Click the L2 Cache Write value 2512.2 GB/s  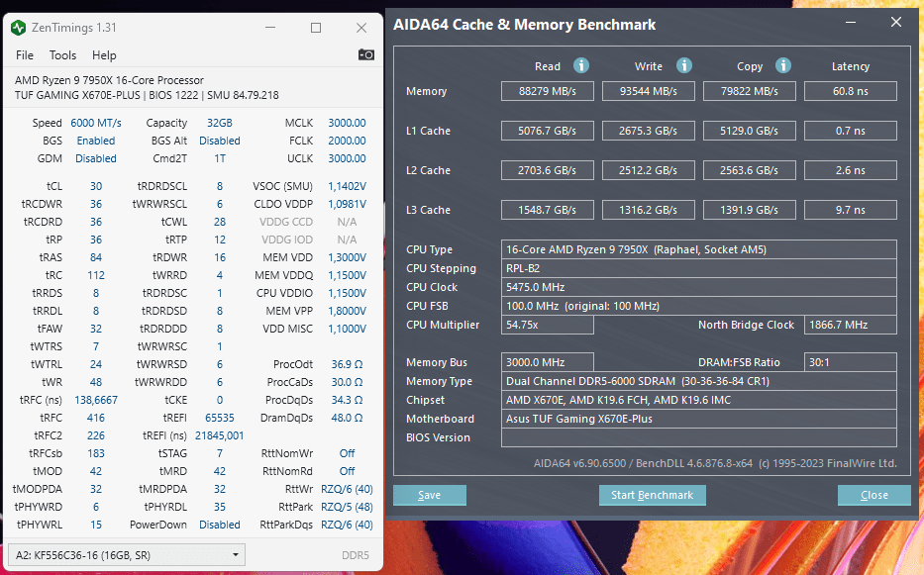(649, 170)
